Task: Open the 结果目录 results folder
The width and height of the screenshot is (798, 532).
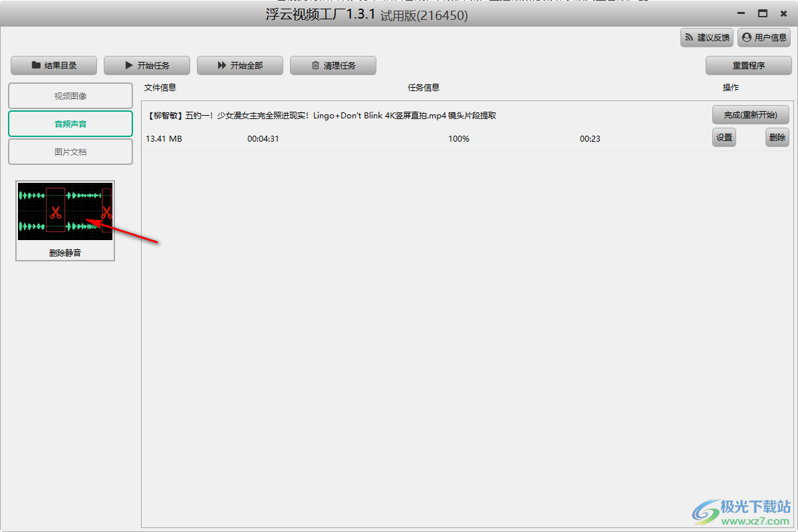Action: coord(54,65)
